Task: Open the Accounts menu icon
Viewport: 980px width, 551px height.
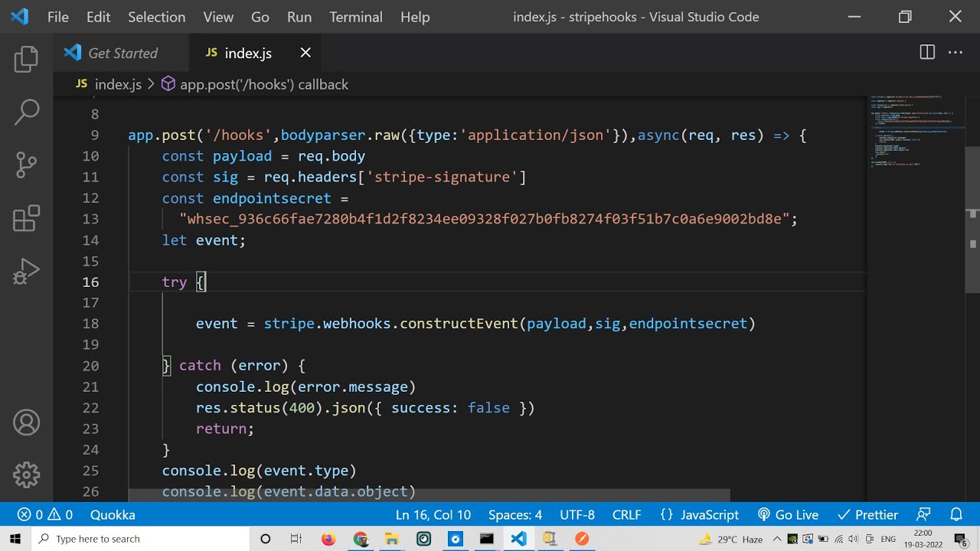Action: (26, 422)
